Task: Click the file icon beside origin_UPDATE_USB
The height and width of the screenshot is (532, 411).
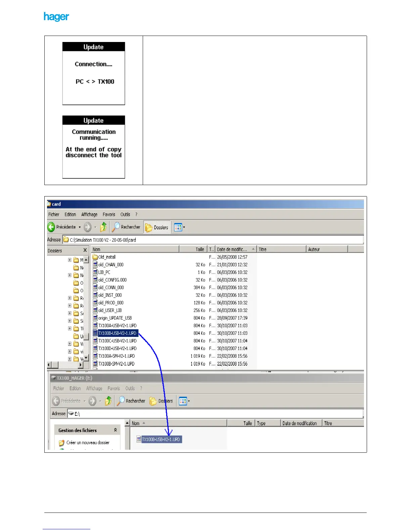Action: pyautogui.click(x=95, y=318)
